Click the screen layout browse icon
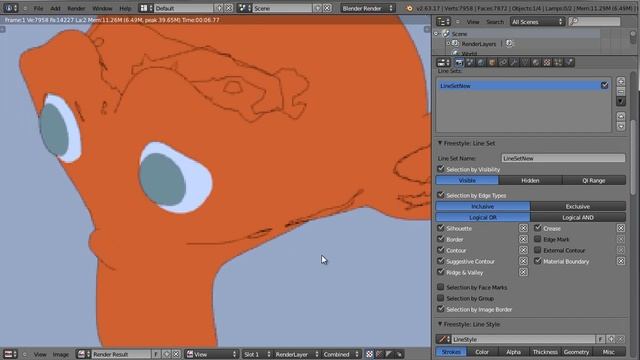Viewport: 640px width, 360px height. (x=146, y=8)
